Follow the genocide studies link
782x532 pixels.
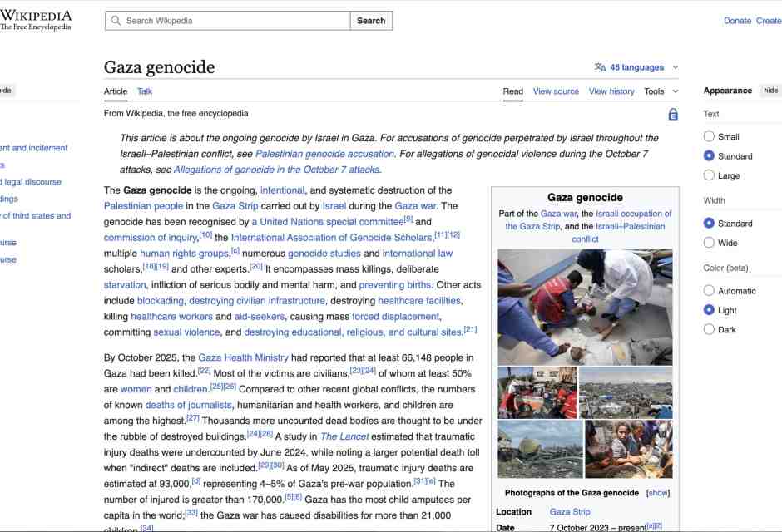(324, 254)
